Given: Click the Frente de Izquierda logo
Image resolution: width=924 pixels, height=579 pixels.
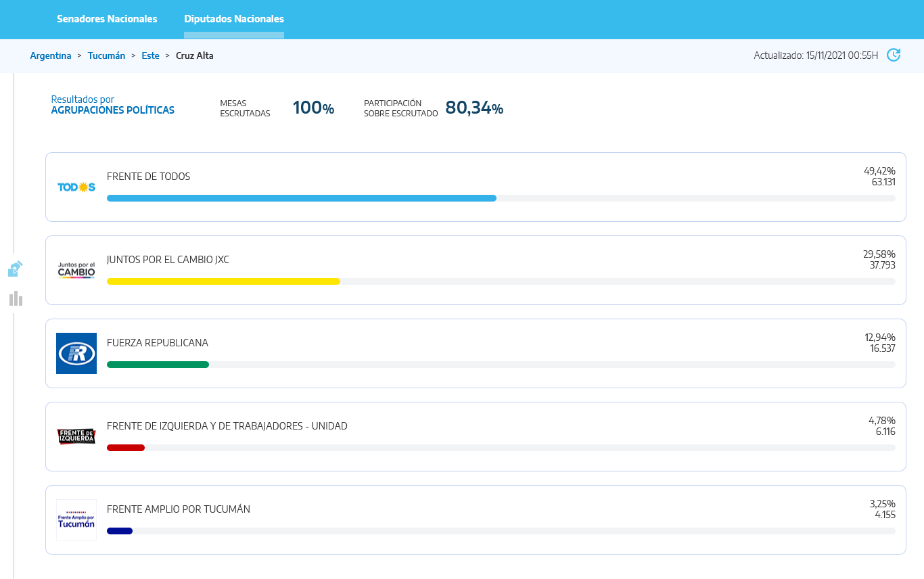Looking at the screenshot, I should coord(76,436).
